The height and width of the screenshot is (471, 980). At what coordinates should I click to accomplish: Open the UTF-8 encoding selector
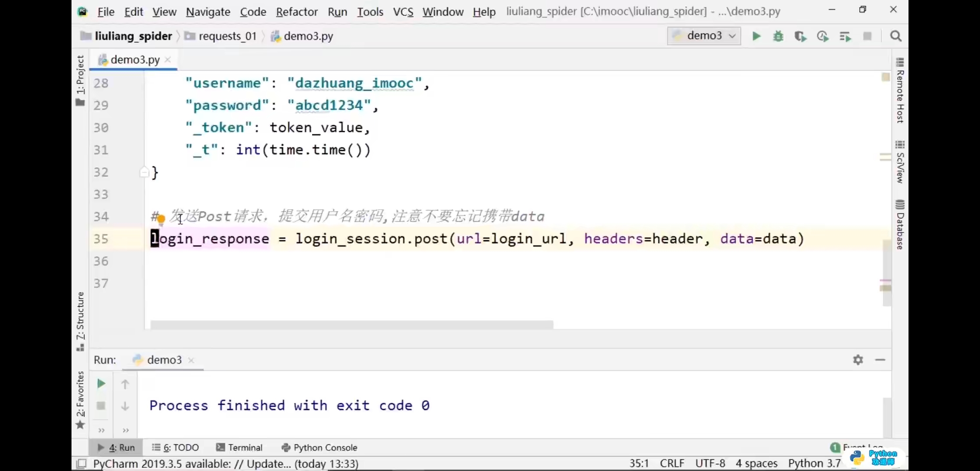tap(710, 463)
